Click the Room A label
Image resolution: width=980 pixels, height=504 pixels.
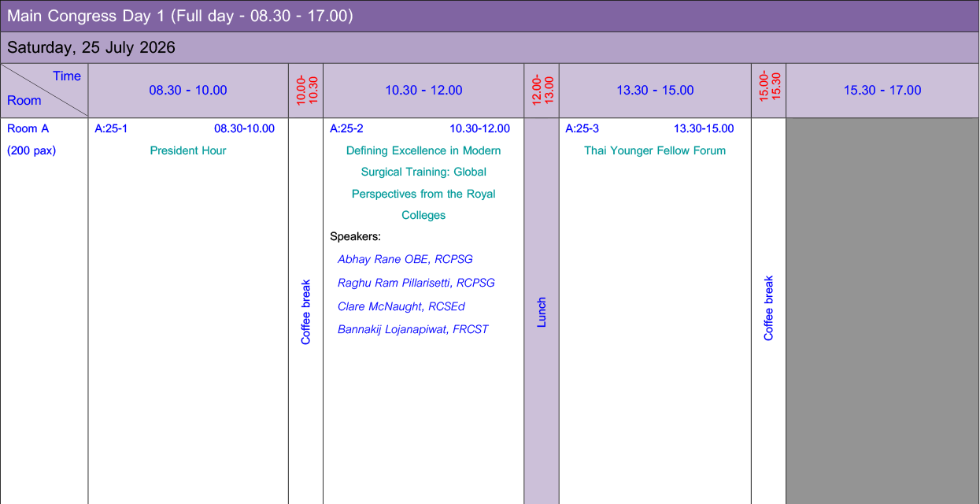click(28, 128)
